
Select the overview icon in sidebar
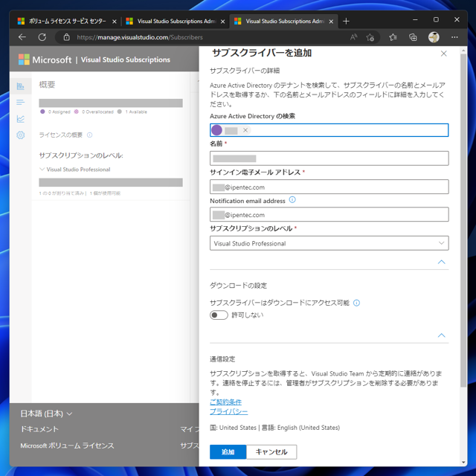click(21, 86)
